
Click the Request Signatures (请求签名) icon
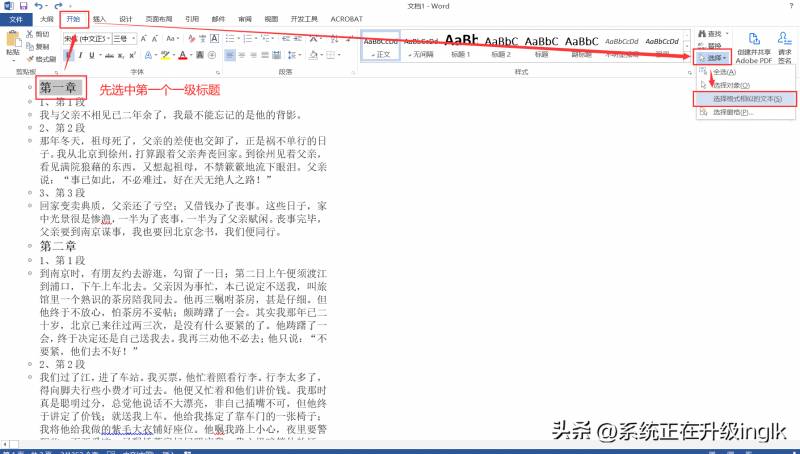click(x=784, y=39)
